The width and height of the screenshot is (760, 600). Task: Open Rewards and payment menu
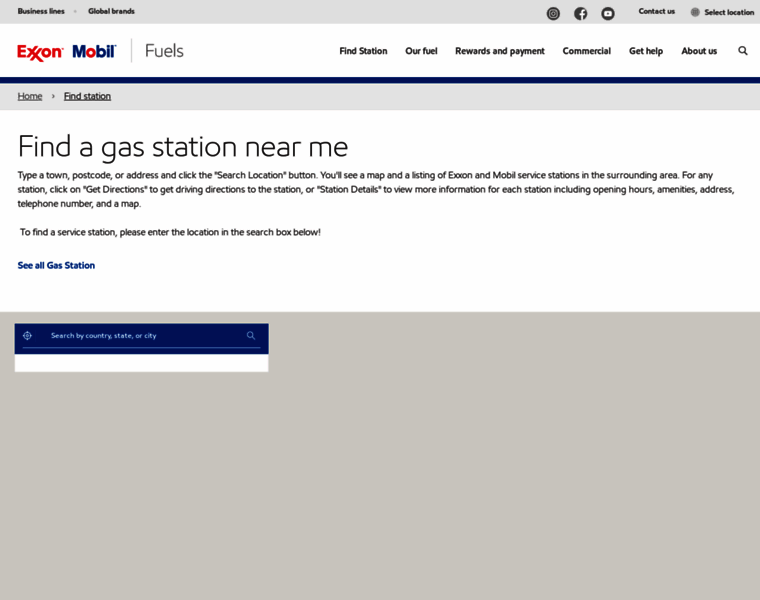point(500,51)
